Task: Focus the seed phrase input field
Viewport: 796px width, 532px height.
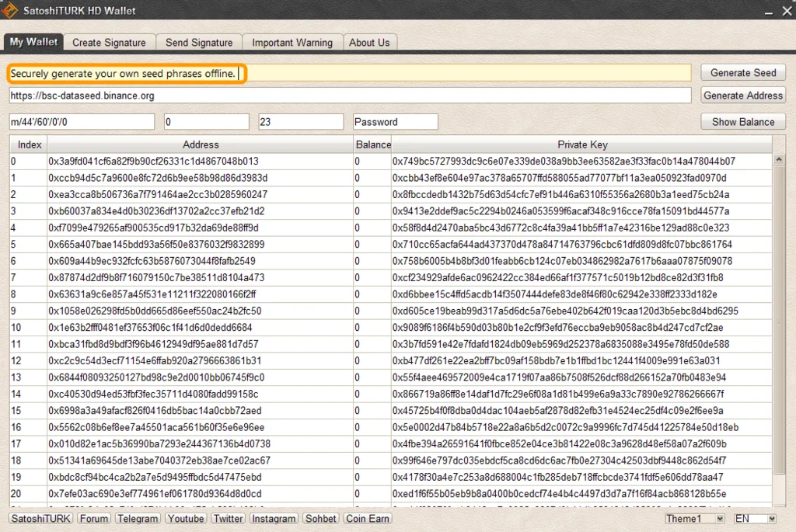Action: 351,74
